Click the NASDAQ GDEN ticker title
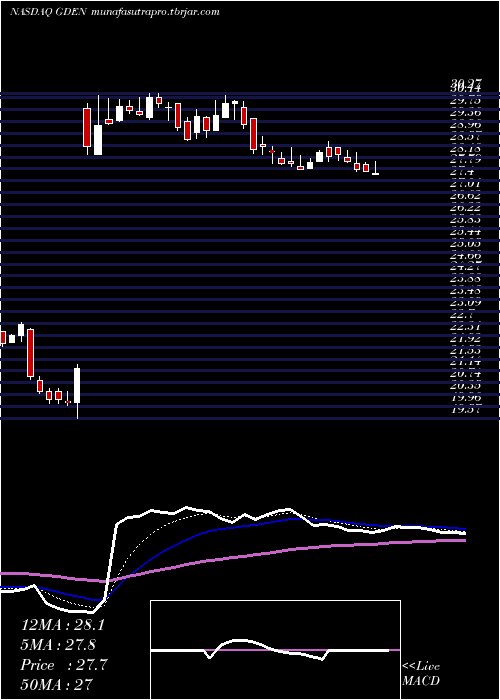Screen dimensions: 500x700 [x=49, y=12]
